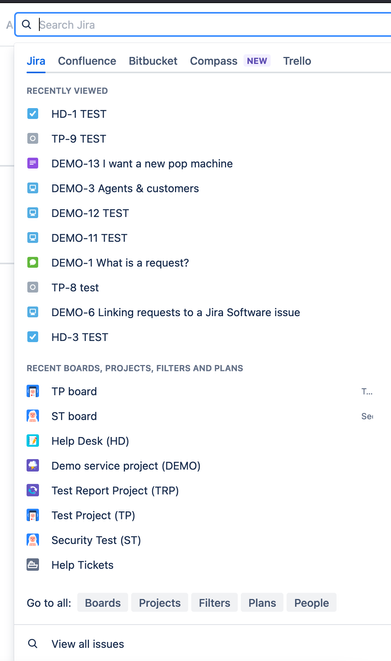Open DEMO-6 Linking requests issue
Viewport: 391px width, 661px height.
pyautogui.click(x=176, y=312)
